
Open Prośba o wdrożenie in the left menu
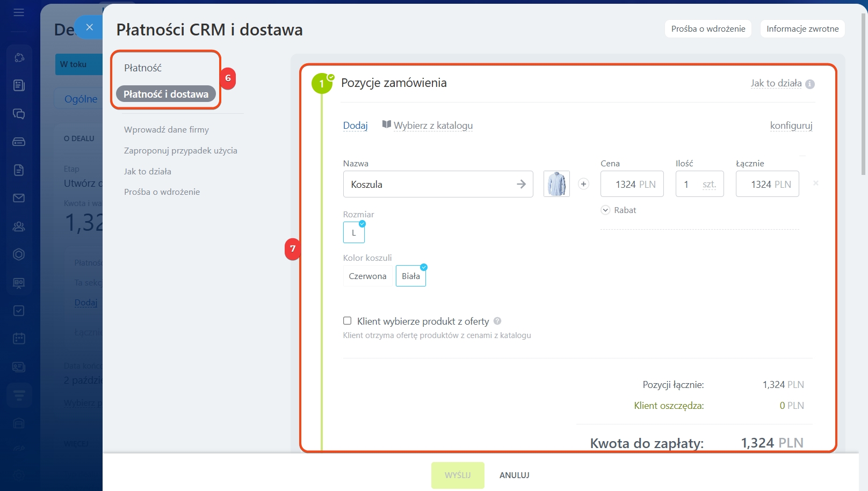(x=162, y=192)
